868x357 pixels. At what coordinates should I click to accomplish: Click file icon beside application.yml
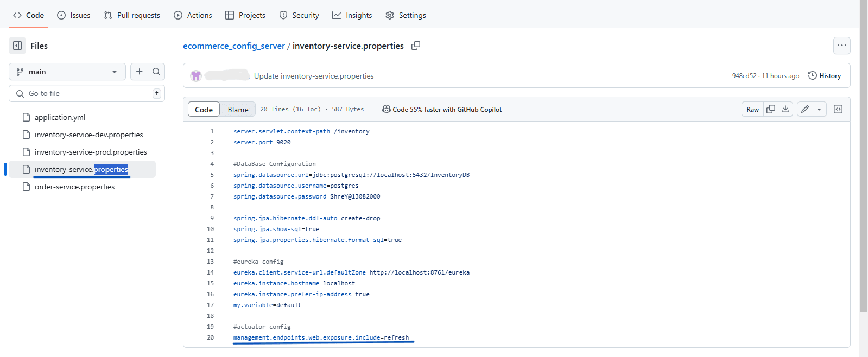pos(26,117)
